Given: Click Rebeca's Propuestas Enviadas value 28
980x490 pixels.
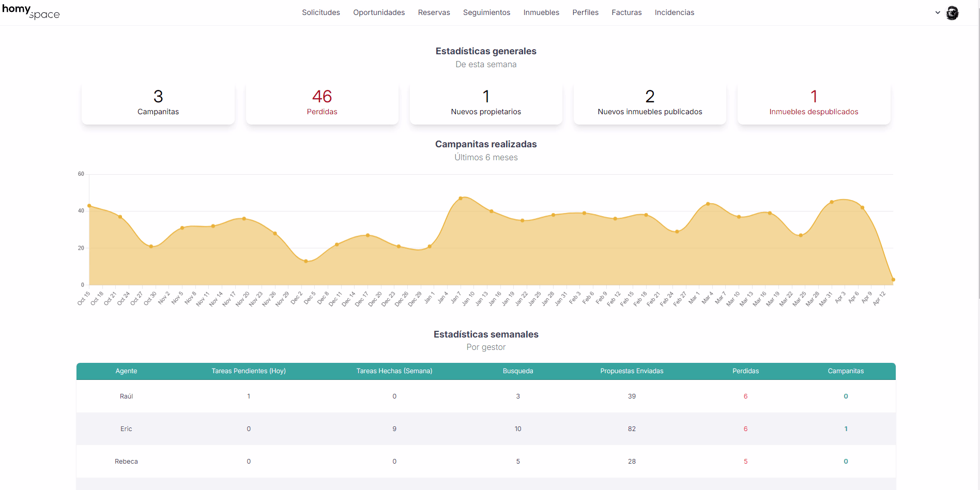Looking at the screenshot, I should [632, 462].
